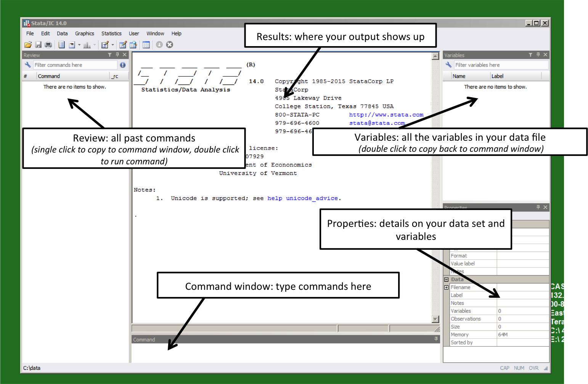Click the Open file toolbar icon
This screenshot has height=384, width=588.
point(28,45)
